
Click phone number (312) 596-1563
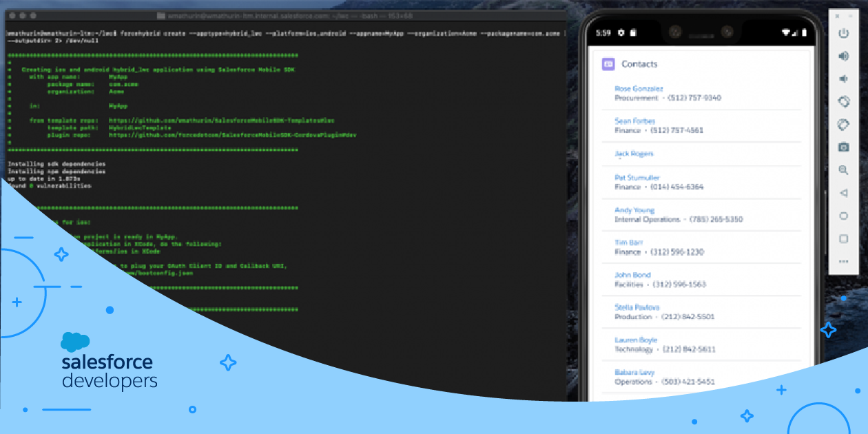[x=679, y=285]
